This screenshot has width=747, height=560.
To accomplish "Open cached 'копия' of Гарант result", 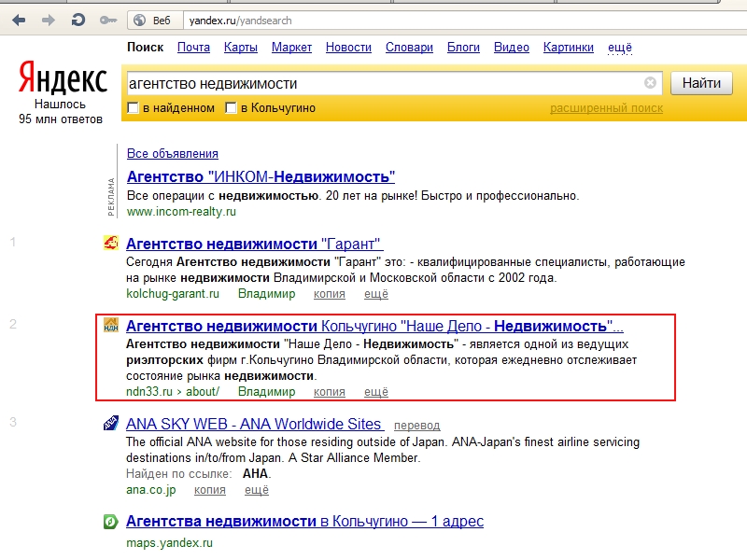I will [x=330, y=294].
